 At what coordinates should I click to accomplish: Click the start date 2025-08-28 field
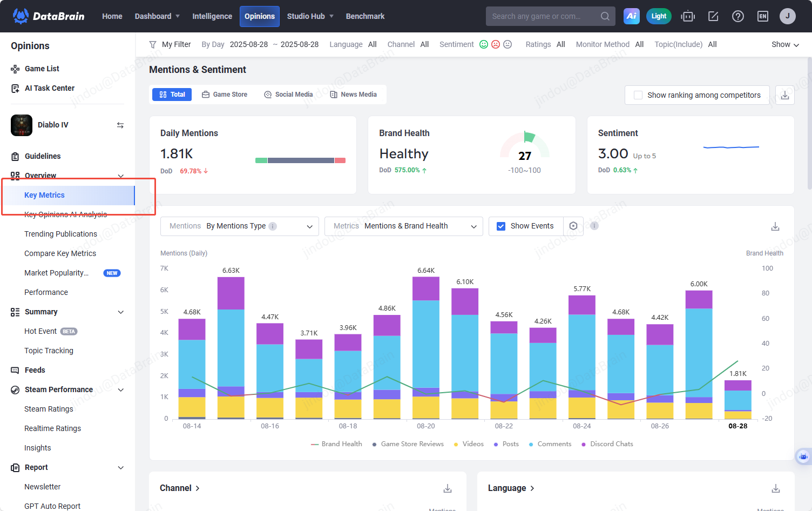coord(249,44)
